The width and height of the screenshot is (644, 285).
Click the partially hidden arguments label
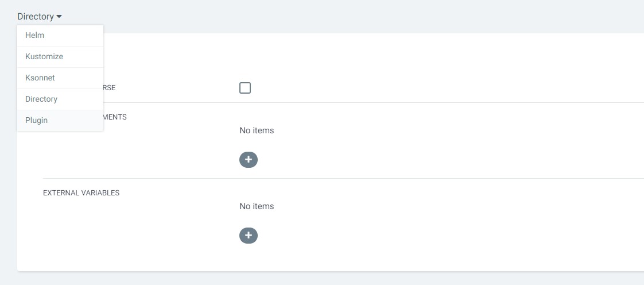tap(115, 117)
